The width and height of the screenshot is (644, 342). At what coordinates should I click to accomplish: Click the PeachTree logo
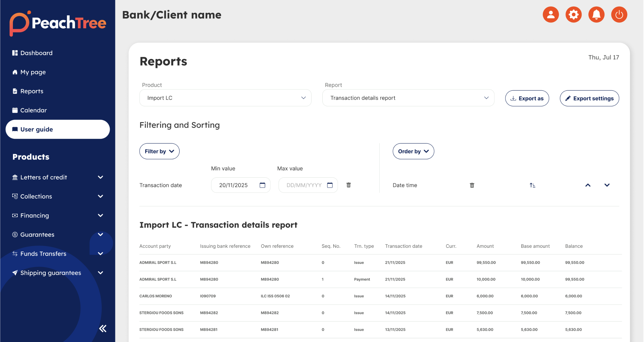pyautogui.click(x=58, y=23)
